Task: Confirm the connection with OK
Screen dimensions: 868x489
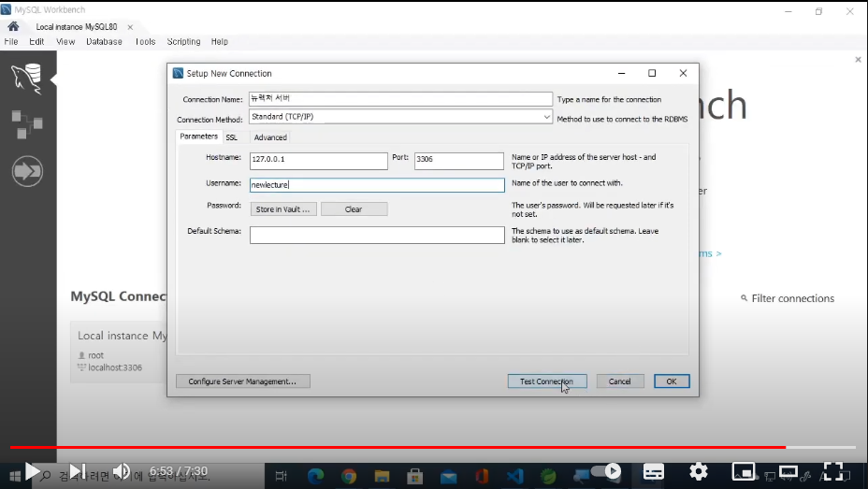Action: click(672, 381)
